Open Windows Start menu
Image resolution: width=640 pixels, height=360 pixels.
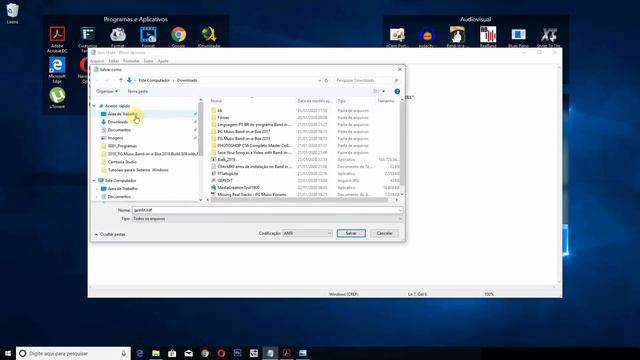[8, 353]
